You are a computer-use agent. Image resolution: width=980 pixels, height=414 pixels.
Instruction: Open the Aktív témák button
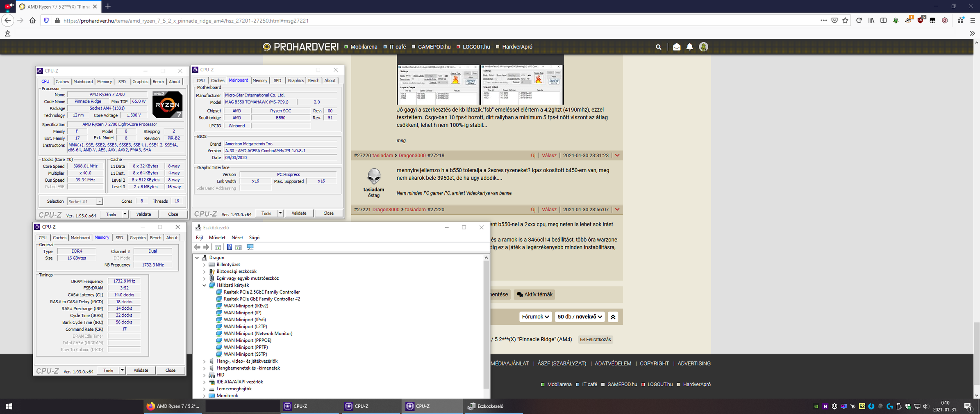click(x=534, y=295)
